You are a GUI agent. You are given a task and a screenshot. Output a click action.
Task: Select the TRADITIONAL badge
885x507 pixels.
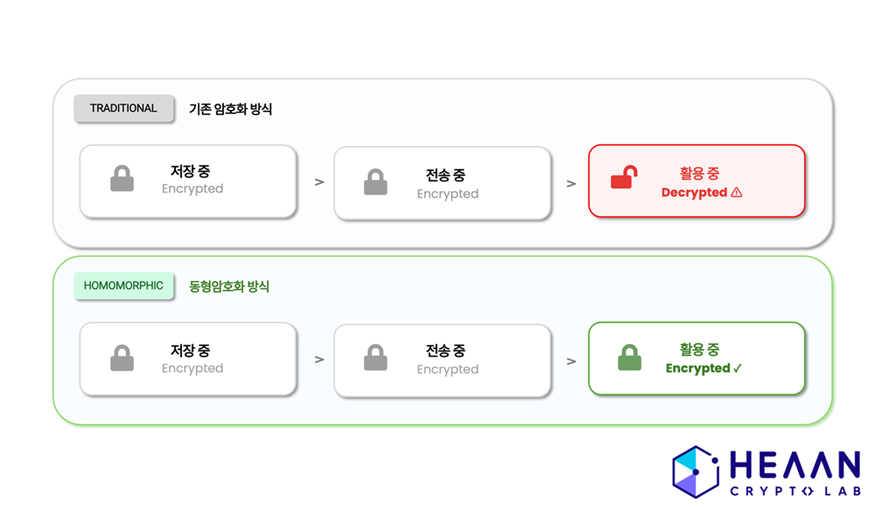click(x=124, y=108)
